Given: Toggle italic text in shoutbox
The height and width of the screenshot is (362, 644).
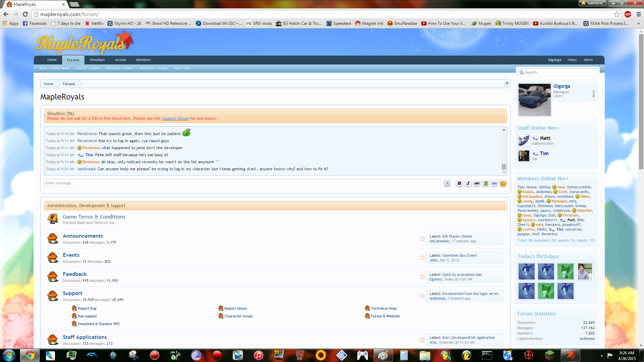Looking at the screenshot, I should click(468, 183).
